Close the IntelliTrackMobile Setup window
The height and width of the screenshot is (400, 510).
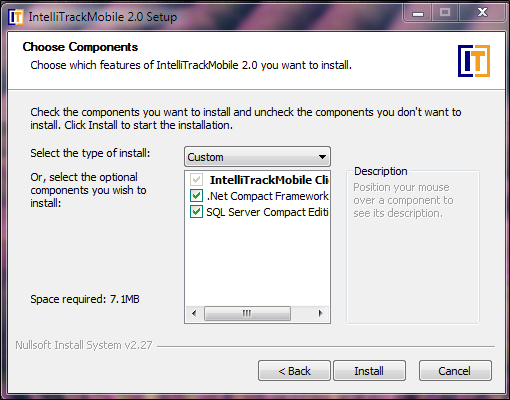[482, 13]
